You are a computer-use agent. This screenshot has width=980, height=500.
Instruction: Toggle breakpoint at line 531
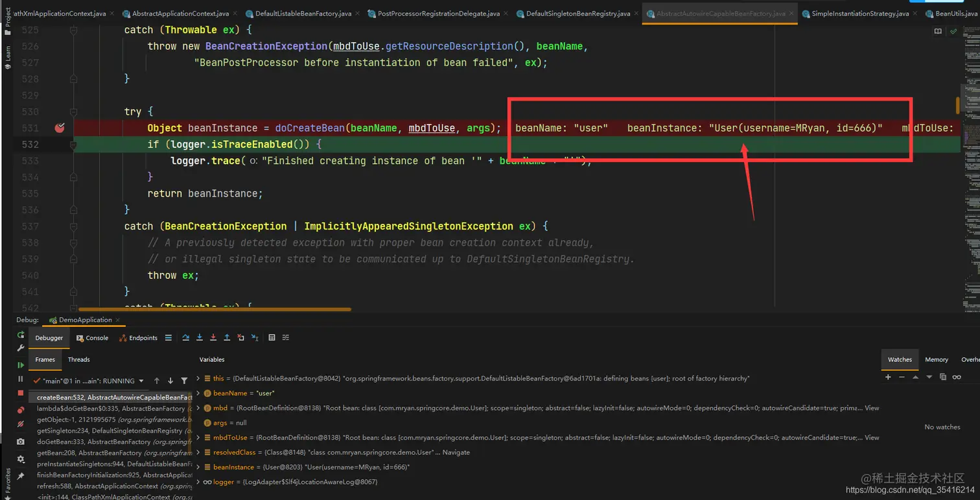(x=60, y=128)
